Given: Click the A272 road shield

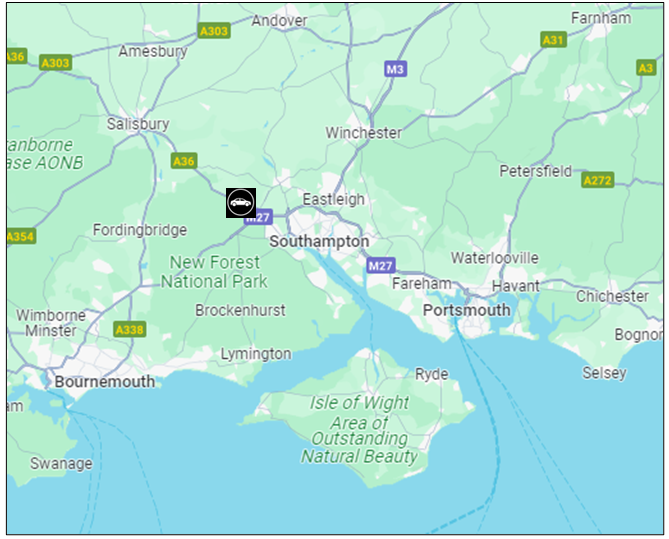Looking at the screenshot, I should point(597,181).
